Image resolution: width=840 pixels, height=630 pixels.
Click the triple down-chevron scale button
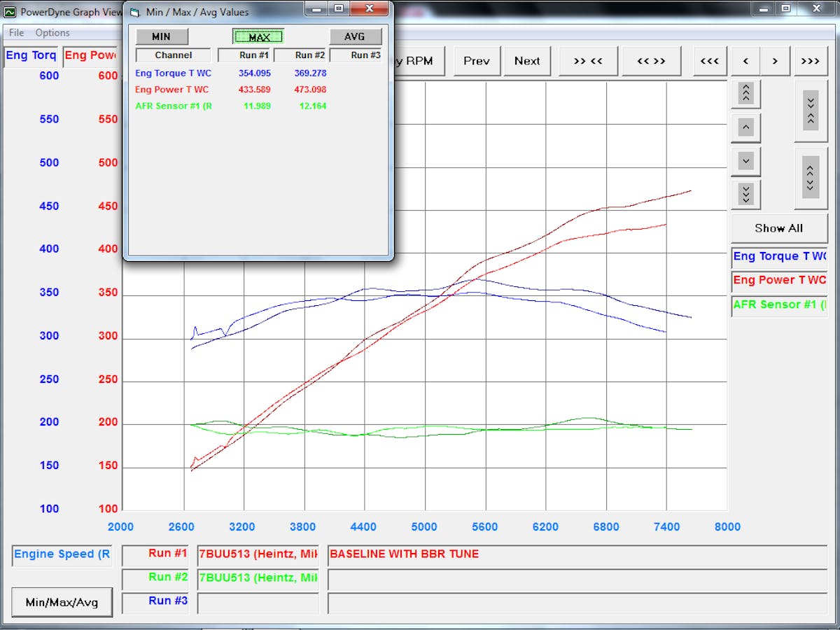745,194
